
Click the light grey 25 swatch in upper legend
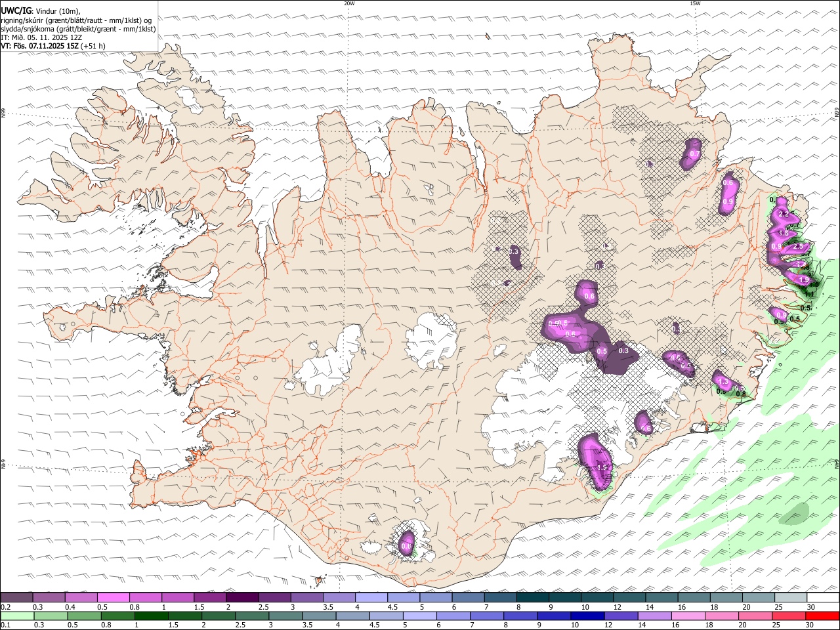(x=791, y=598)
